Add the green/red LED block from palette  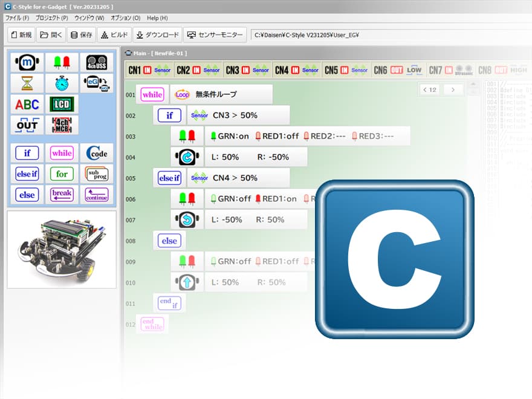(62, 62)
